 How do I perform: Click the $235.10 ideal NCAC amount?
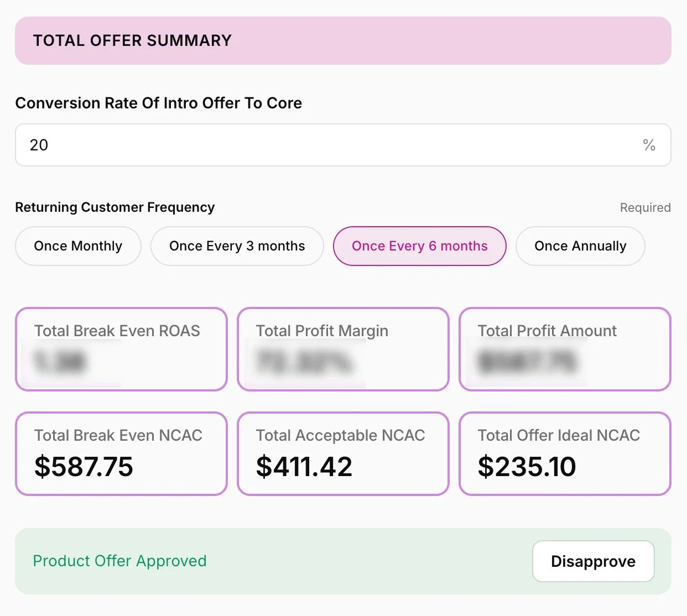pyautogui.click(x=527, y=466)
